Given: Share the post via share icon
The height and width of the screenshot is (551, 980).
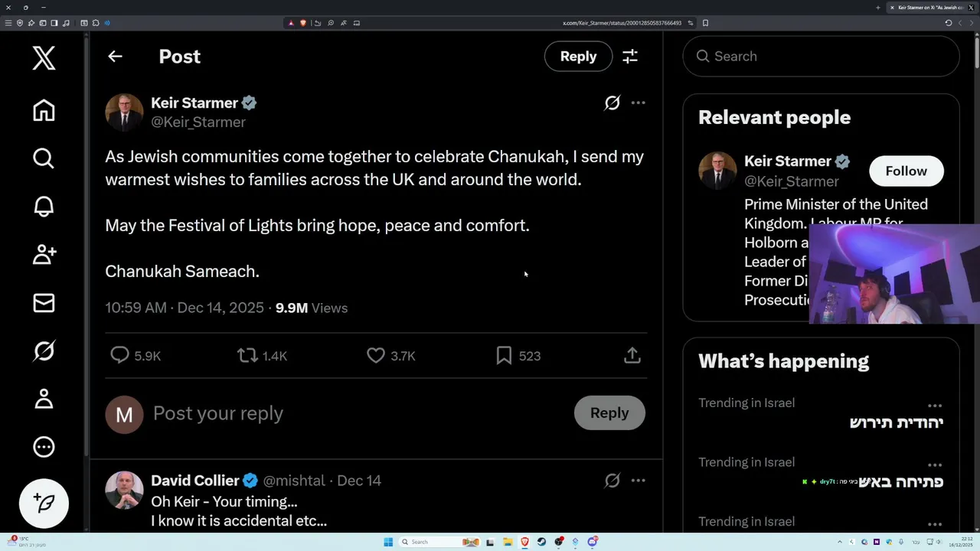Looking at the screenshot, I should tap(632, 355).
